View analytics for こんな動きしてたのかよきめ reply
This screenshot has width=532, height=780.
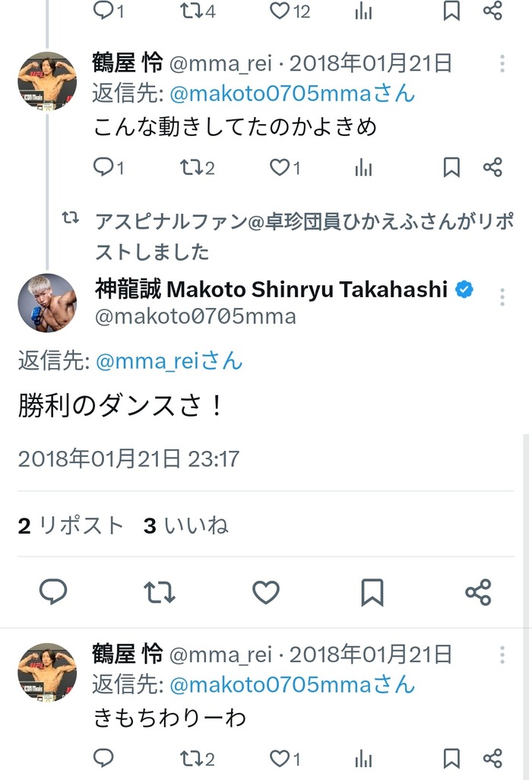364,167
